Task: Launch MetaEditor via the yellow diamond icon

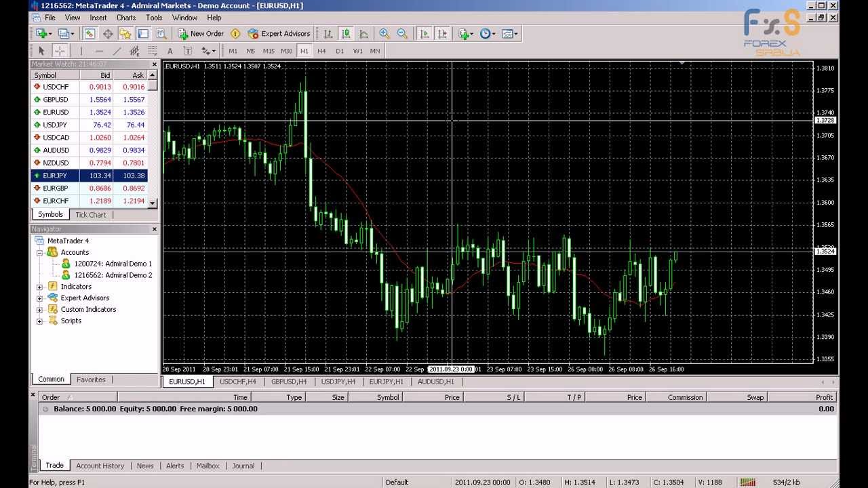Action: (x=235, y=33)
